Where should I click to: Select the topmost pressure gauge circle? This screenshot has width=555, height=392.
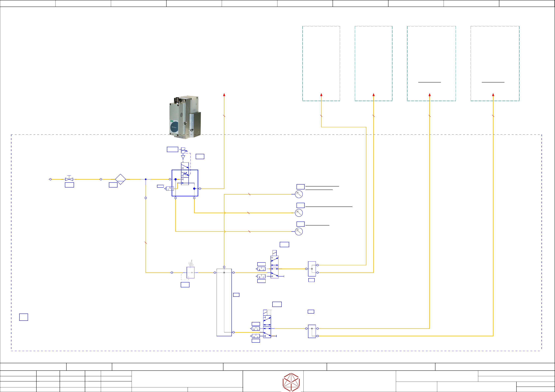[x=299, y=194]
